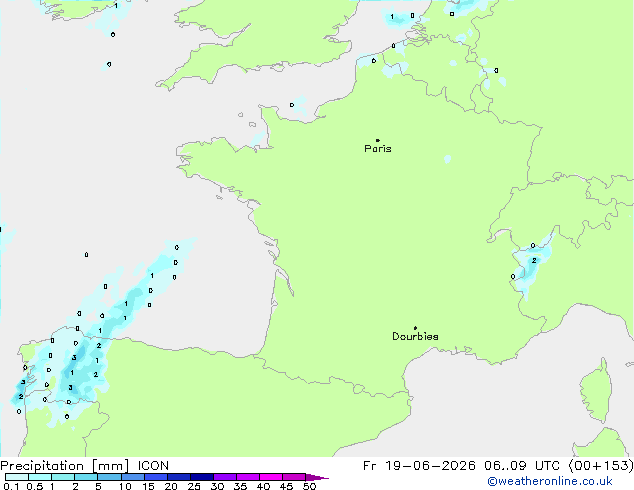Viewport: 634px width, 490px height.
Task: Pick the 10–15 mm legend color swatch
Action: [133, 477]
